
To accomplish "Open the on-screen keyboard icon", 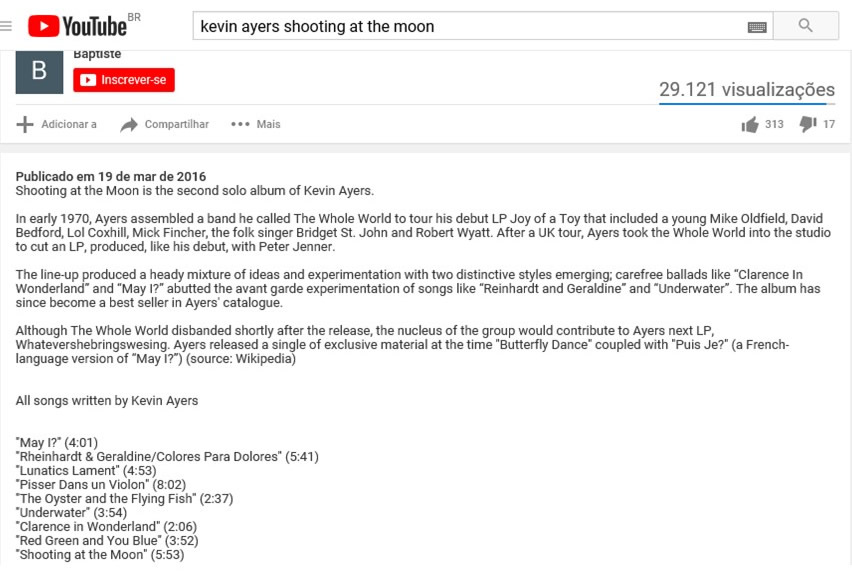I will 756,27.
